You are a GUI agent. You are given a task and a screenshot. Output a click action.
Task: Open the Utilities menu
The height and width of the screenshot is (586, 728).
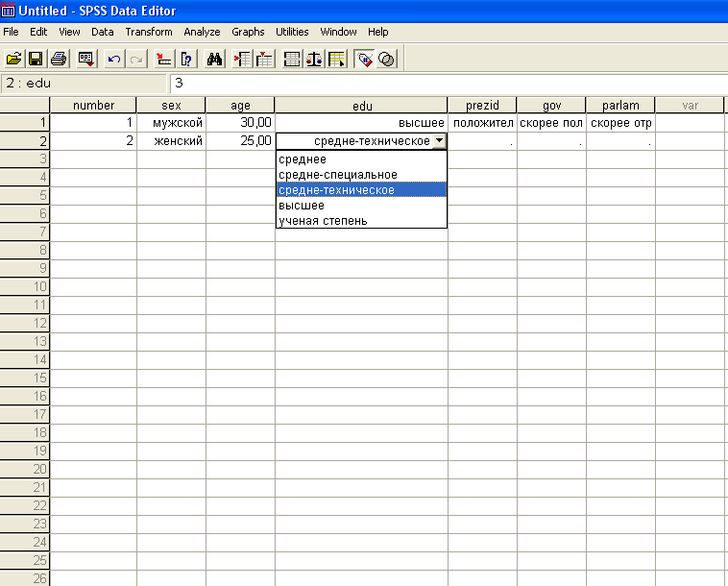[292, 32]
